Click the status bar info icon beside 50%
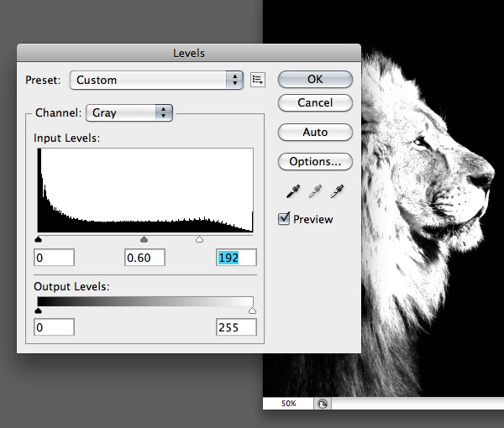This screenshot has width=504, height=428. [x=323, y=404]
